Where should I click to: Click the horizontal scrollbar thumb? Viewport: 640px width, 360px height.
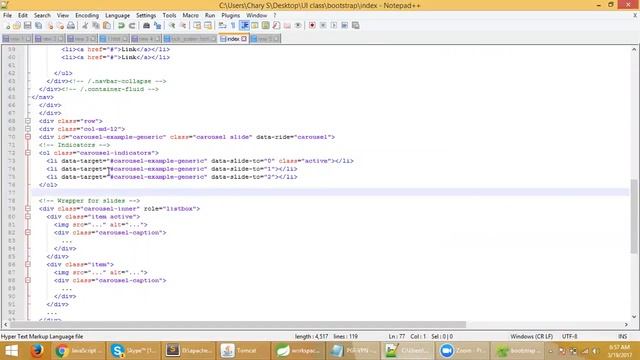[x=238, y=324]
